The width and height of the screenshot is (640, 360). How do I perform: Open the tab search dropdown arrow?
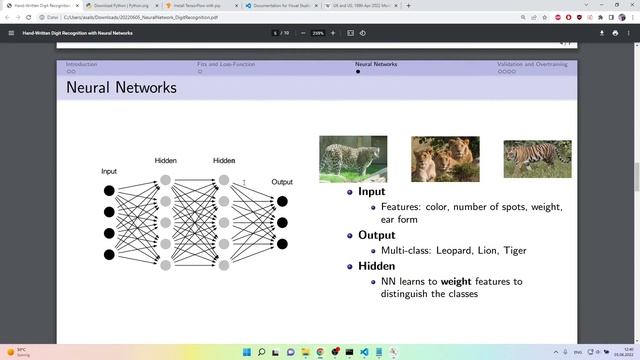coord(586,5)
